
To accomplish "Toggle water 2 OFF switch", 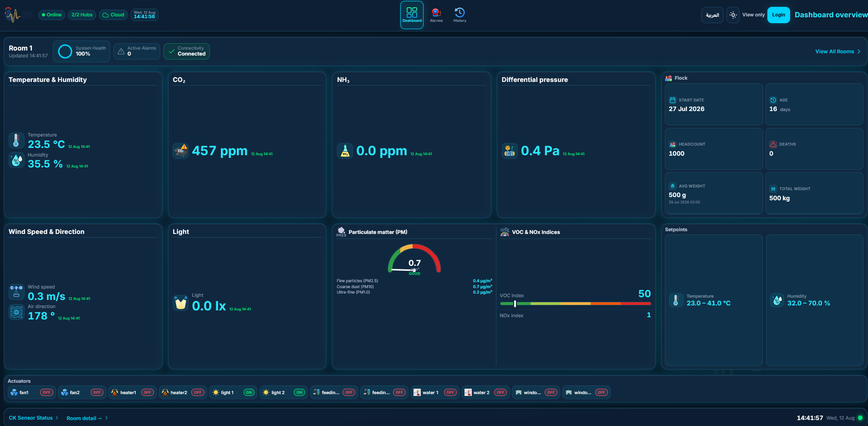I will [500, 392].
